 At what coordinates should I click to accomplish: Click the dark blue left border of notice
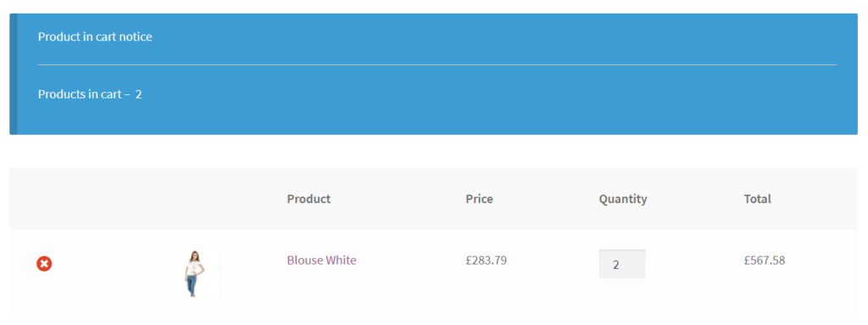tap(14, 74)
